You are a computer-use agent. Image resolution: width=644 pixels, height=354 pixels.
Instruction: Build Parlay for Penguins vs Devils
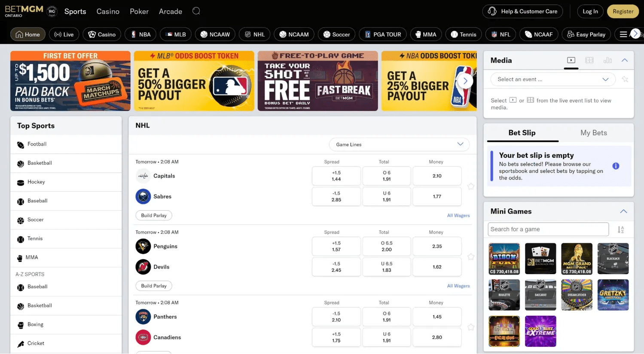(154, 286)
